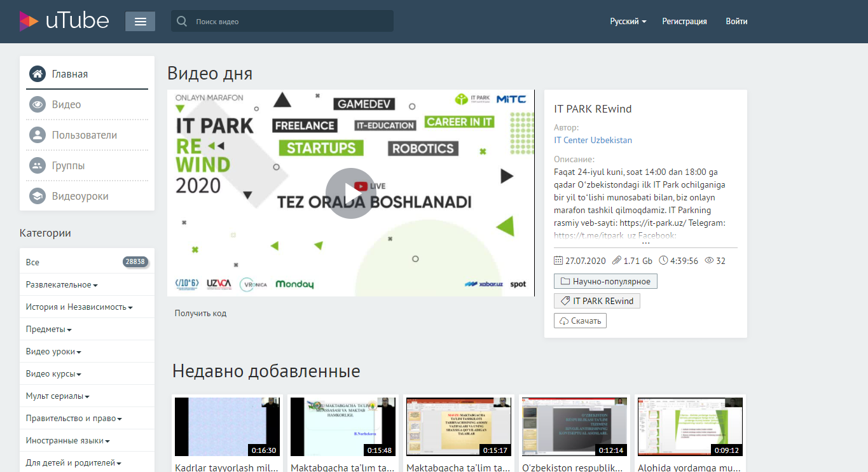
Task: Click the Группы people icon
Action: click(x=38, y=165)
